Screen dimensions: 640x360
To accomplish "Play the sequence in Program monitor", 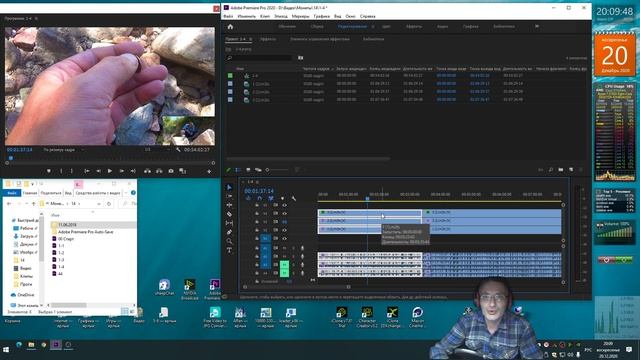I will (109, 171).
